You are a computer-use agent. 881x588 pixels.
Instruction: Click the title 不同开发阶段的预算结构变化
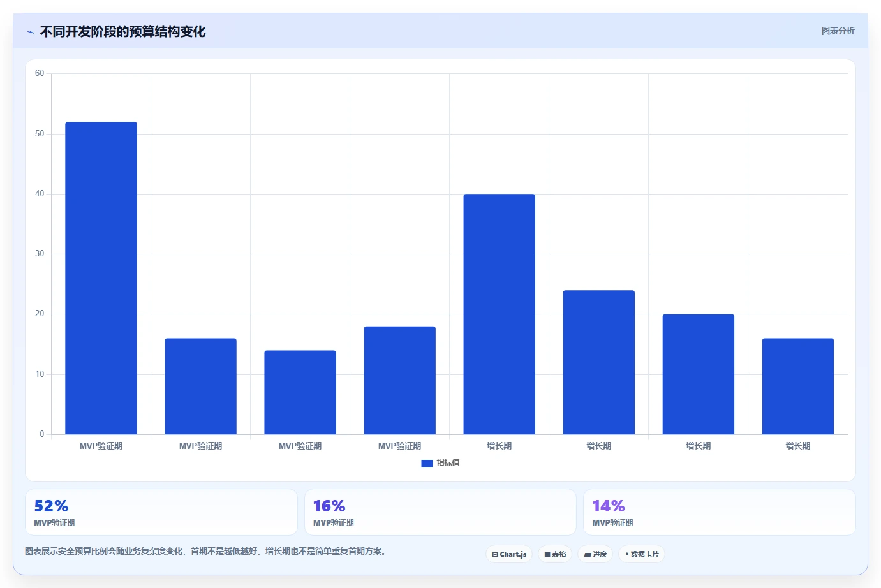pyautogui.click(x=122, y=32)
